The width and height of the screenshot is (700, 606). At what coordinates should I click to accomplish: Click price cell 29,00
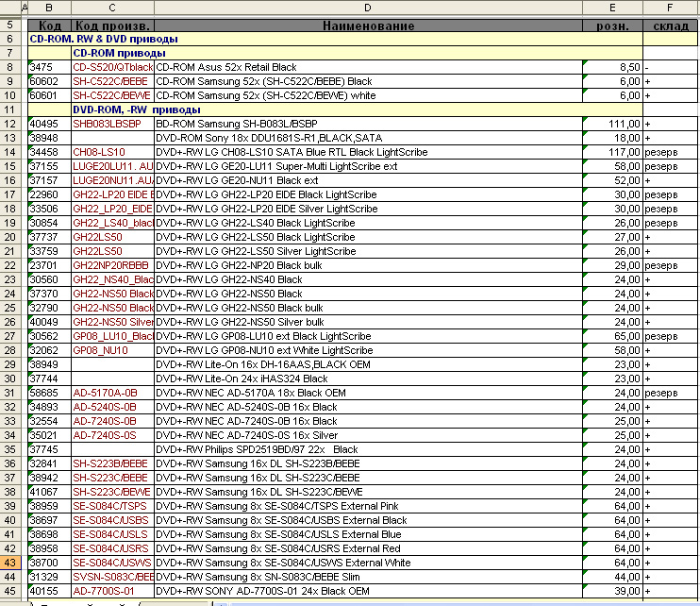click(613, 265)
